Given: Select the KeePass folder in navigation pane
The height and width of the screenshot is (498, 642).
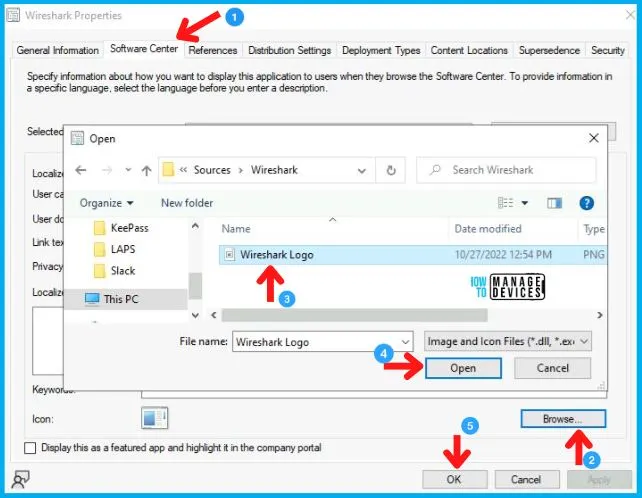Looking at the screenshot, I should click(x=122, y=228).
